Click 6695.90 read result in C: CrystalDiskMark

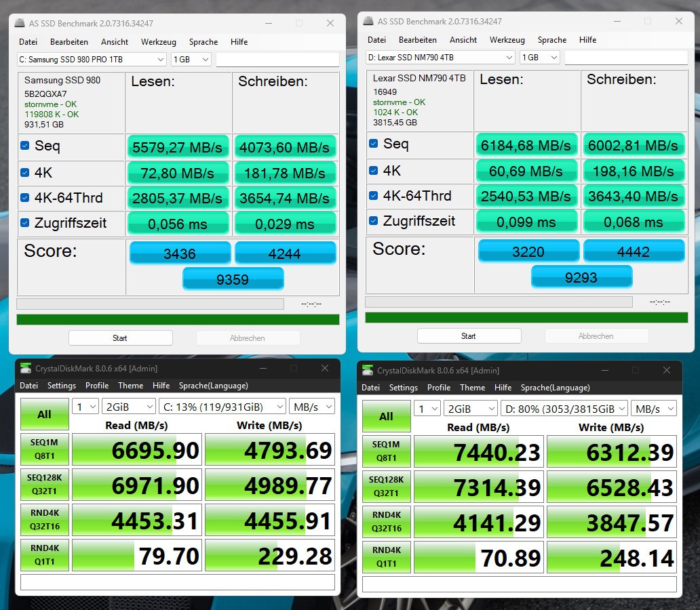(137, 450)
